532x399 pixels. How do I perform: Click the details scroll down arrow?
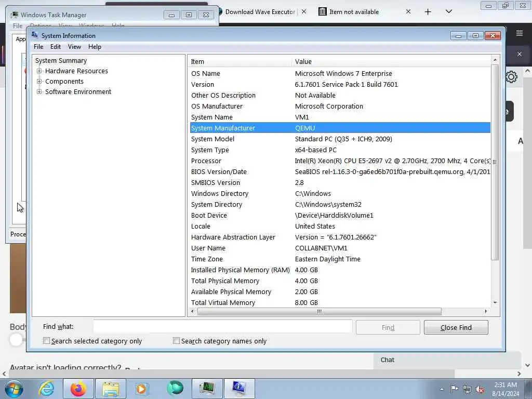click(x=495, y=302)
